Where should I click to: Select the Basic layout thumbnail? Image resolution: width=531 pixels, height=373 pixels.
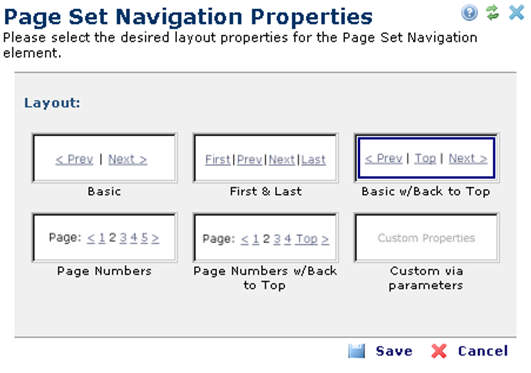click(105, 158)
